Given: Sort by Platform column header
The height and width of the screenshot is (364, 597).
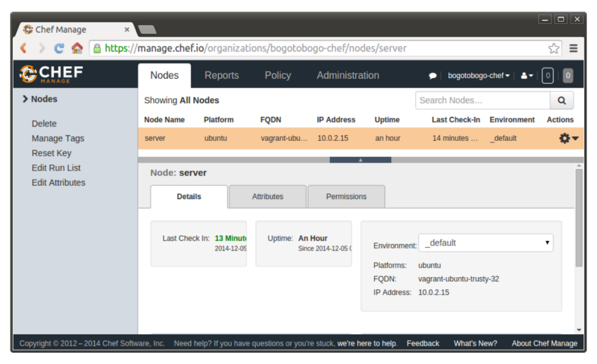Looking at the screenshot, I should pos(219,120).
